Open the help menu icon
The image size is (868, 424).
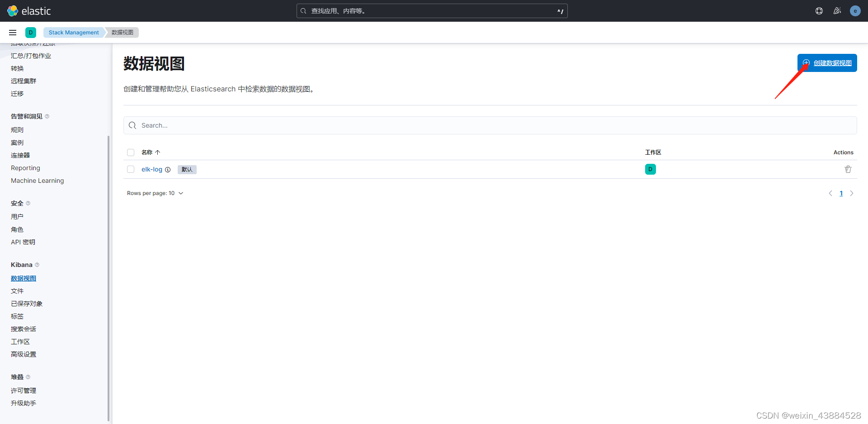(x=819, y=11)
